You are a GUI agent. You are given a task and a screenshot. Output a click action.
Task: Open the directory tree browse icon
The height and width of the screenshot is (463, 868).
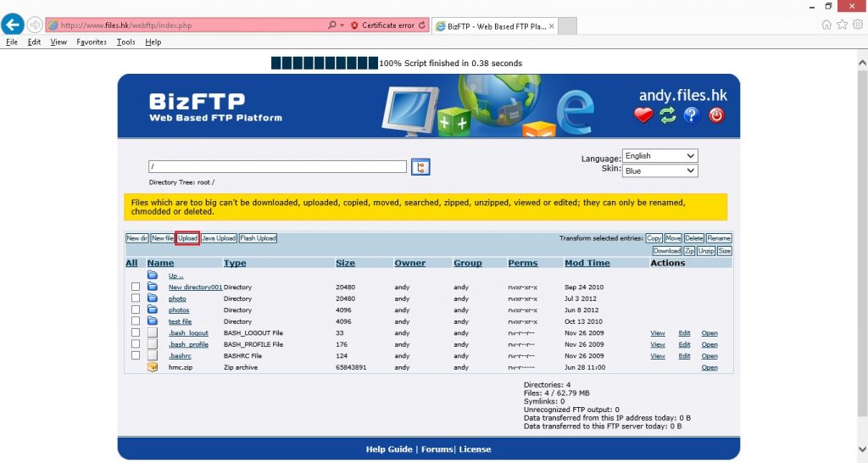pyautogui.click(x=420, y=167)
